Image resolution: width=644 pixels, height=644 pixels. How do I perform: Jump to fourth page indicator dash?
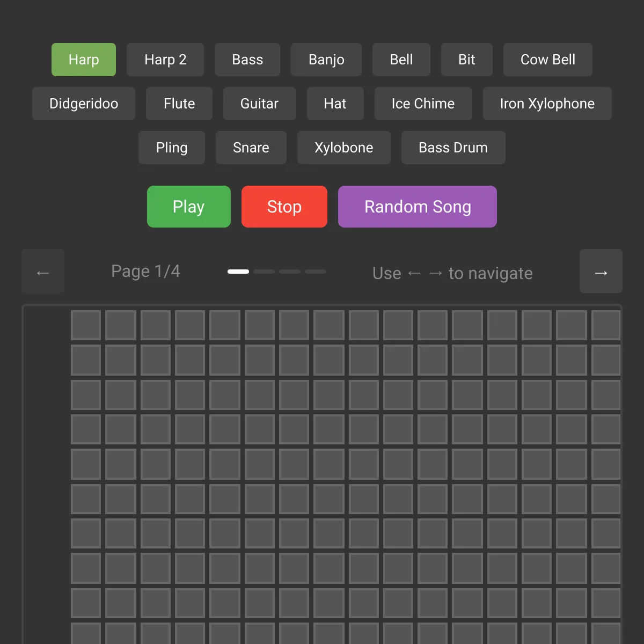pos(316,272)
